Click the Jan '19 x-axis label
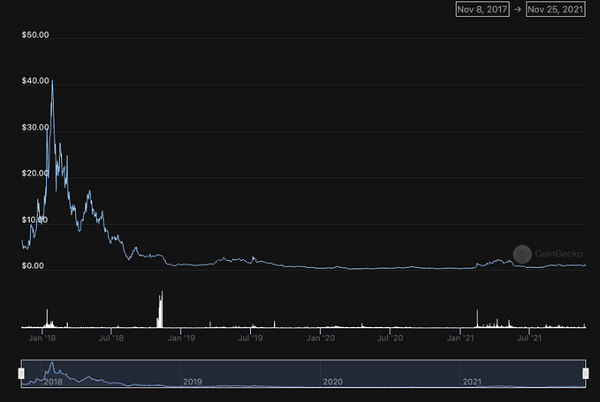Image resolution: width=600 pixels, height=402 pixels. [182, 340]
